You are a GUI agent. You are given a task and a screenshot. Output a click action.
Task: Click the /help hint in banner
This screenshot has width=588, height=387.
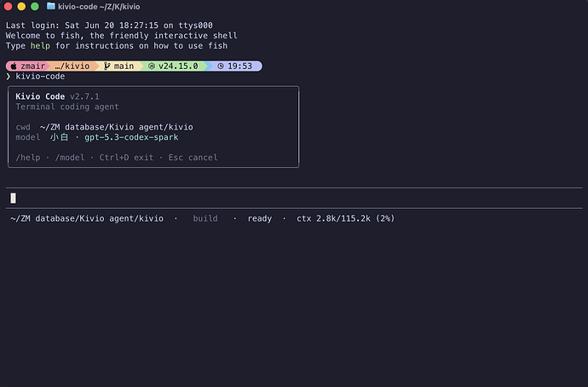click(x=28, y=158)
